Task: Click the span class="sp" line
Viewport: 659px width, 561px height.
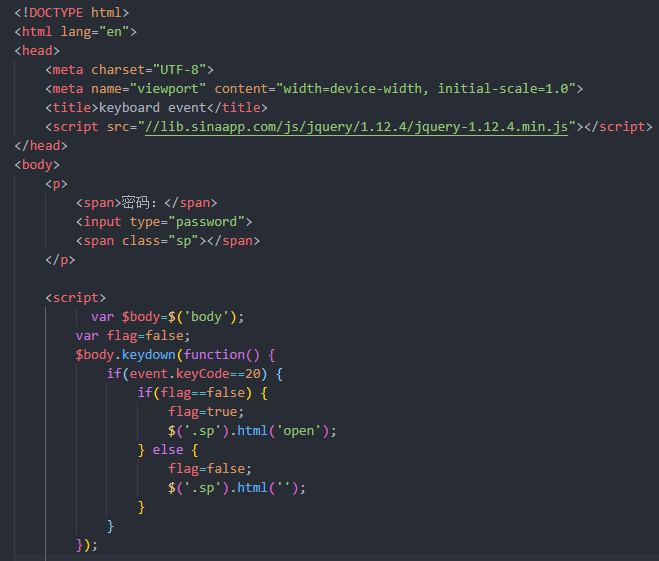Action: click(x=168, y=240)
